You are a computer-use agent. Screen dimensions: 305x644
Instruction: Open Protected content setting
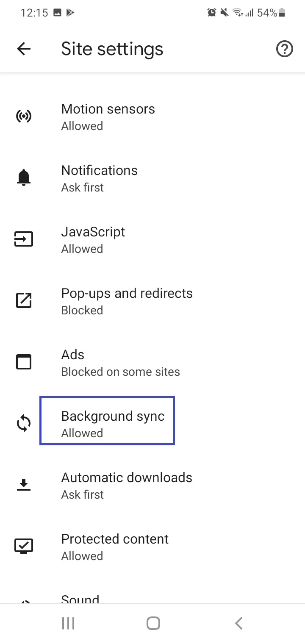[x=152, y=547]
